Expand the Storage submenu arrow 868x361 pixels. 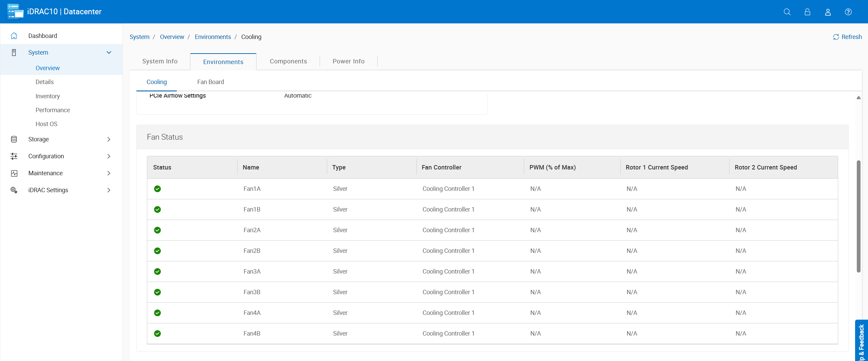pos(109,139)
